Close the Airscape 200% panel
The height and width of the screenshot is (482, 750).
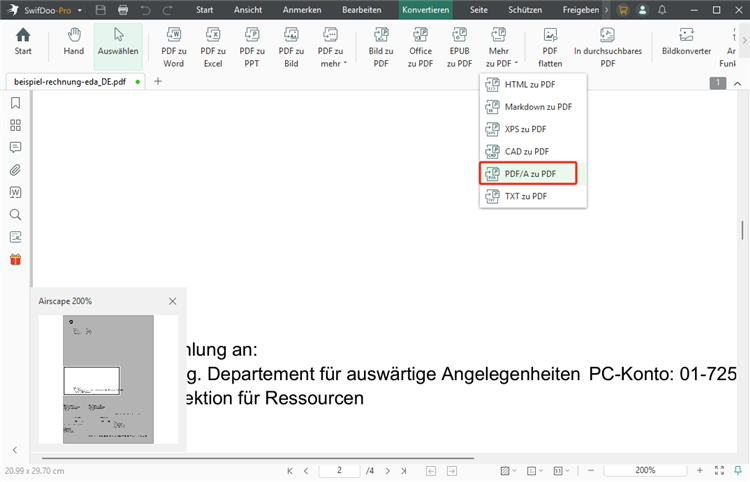(173, 301)
